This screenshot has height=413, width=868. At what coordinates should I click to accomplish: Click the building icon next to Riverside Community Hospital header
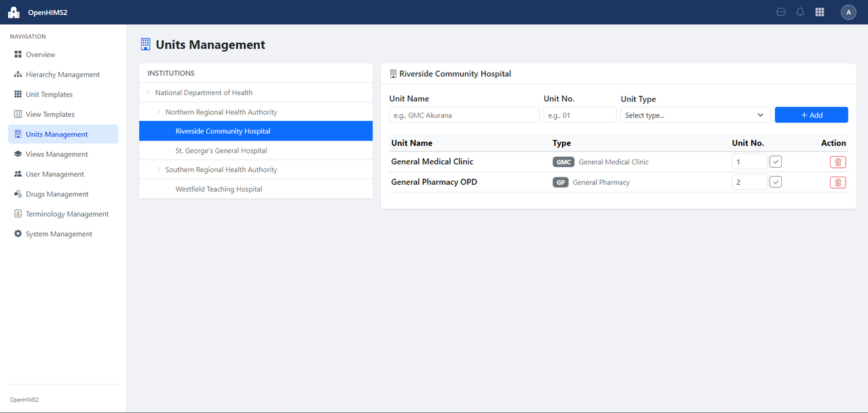[393, 73]
